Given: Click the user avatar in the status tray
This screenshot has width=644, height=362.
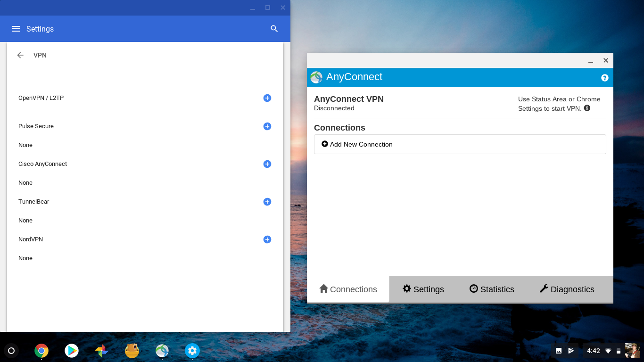Looking at the screenshot, I should (x=632, y=351).
